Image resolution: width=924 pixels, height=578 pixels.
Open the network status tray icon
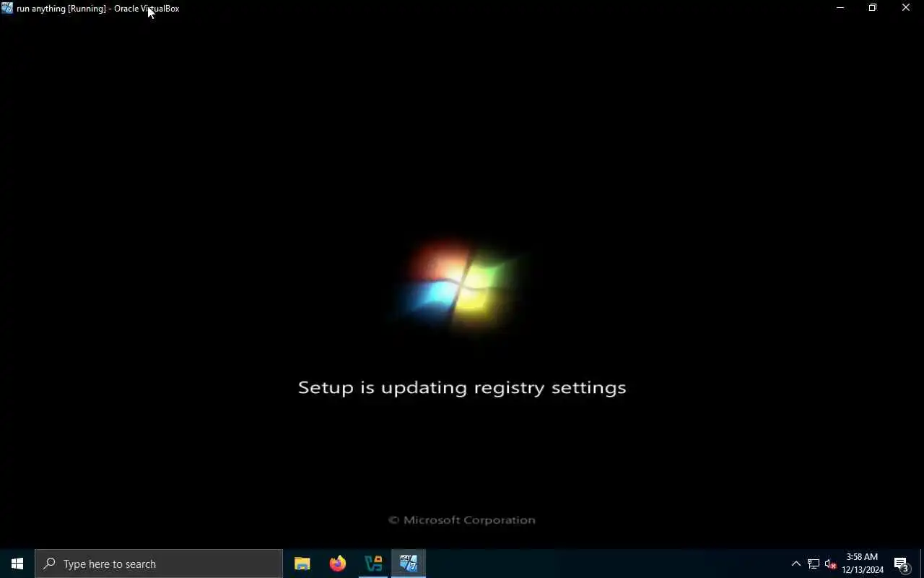[x=814, y=564]
